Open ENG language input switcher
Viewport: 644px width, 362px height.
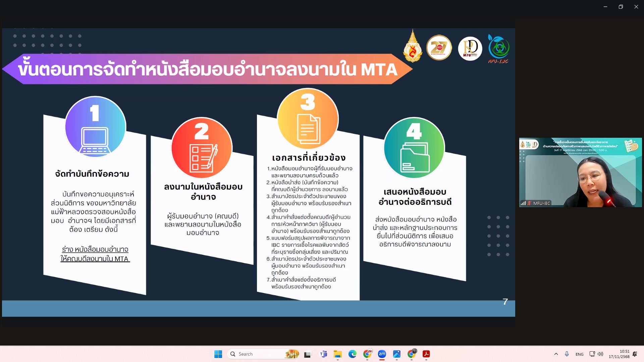click(x=579, y=354)
